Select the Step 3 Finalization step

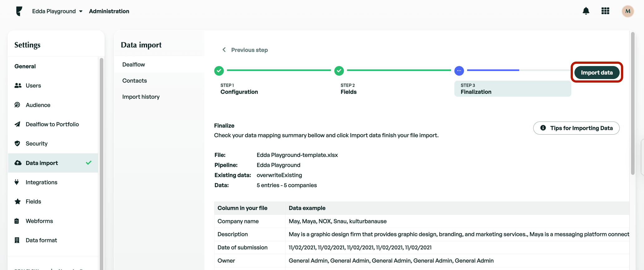513,89
